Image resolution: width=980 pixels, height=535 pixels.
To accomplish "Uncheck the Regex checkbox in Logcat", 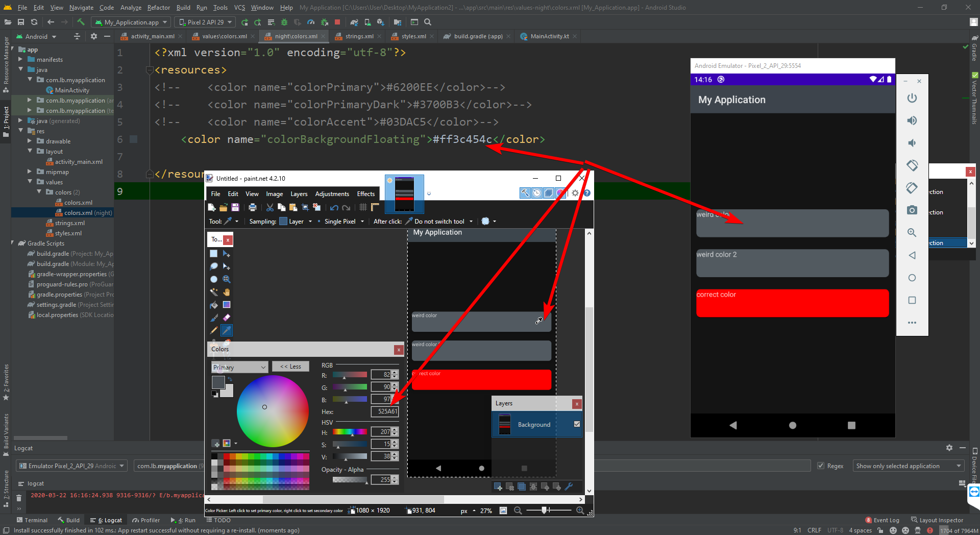I will point(821,466).
